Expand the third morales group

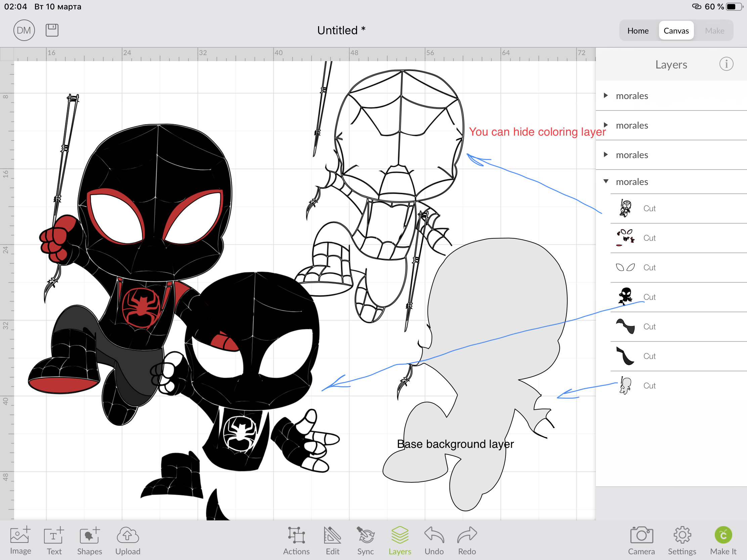click(x=606, y=154)
